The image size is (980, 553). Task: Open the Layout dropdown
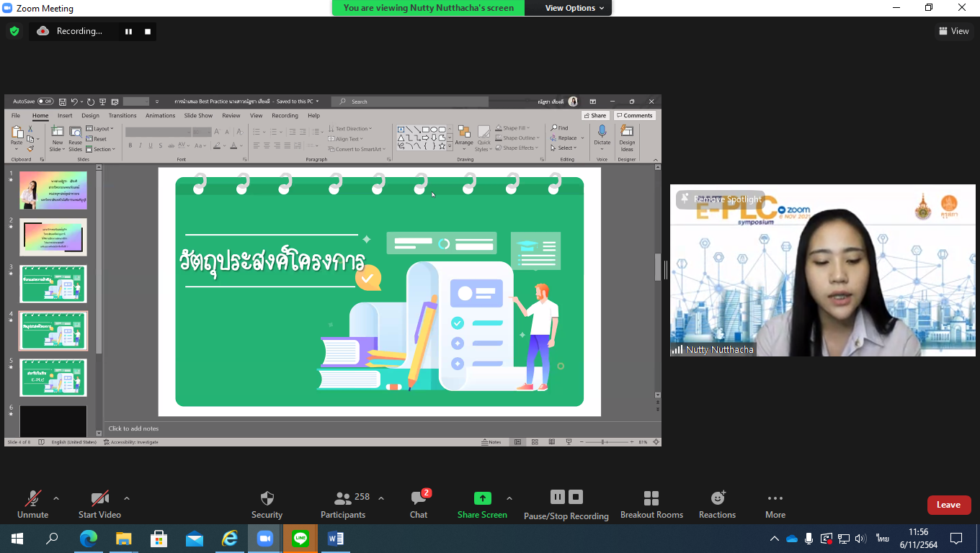(100, 129)
